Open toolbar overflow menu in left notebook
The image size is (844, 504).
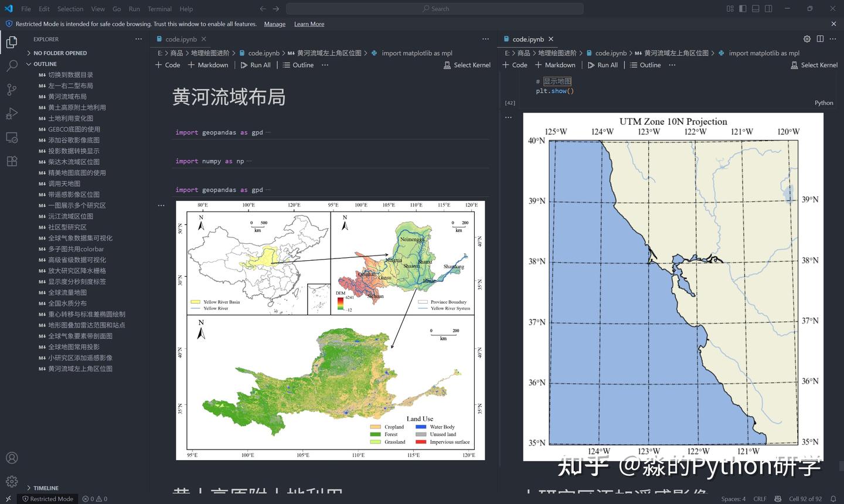(x=325, y=65)
